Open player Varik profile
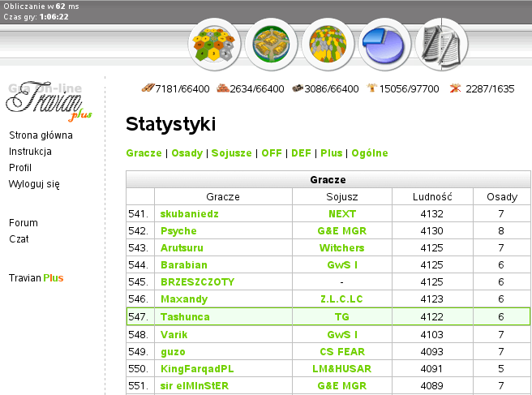 point(174,335)
